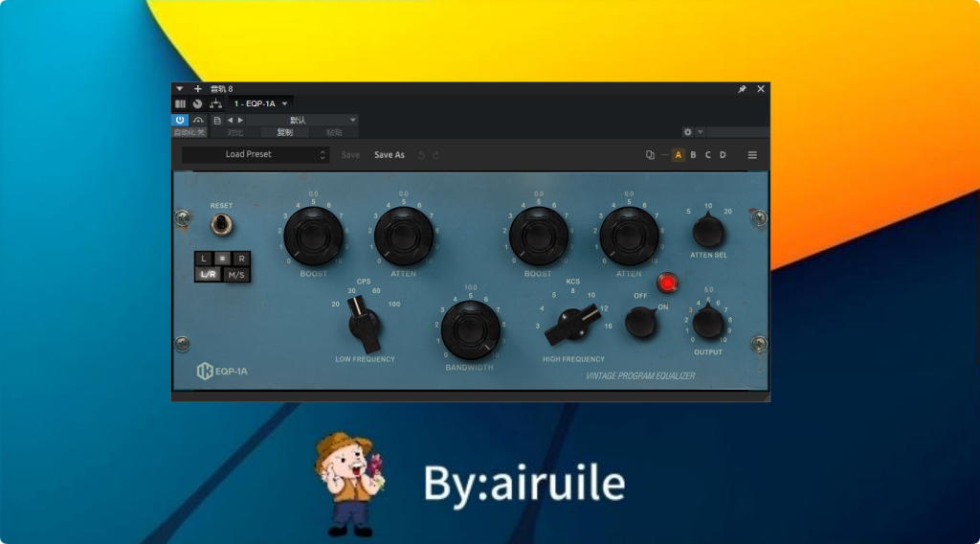Click the copy A/B settings icon
This screenshot has width=980, height=544.
pyautogui.click(x=650, y=155)
